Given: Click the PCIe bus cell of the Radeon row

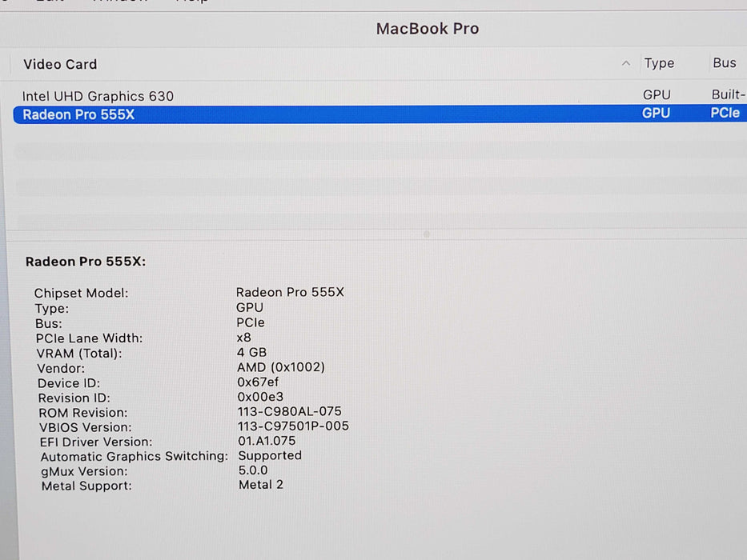Looking at the screenshot, I should [725, 113].
